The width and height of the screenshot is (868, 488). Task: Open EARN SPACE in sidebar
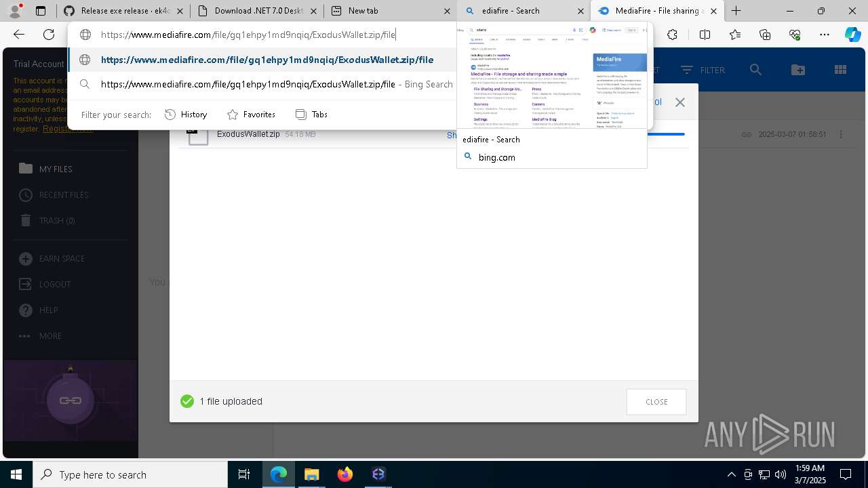click(x=52, y=258)
